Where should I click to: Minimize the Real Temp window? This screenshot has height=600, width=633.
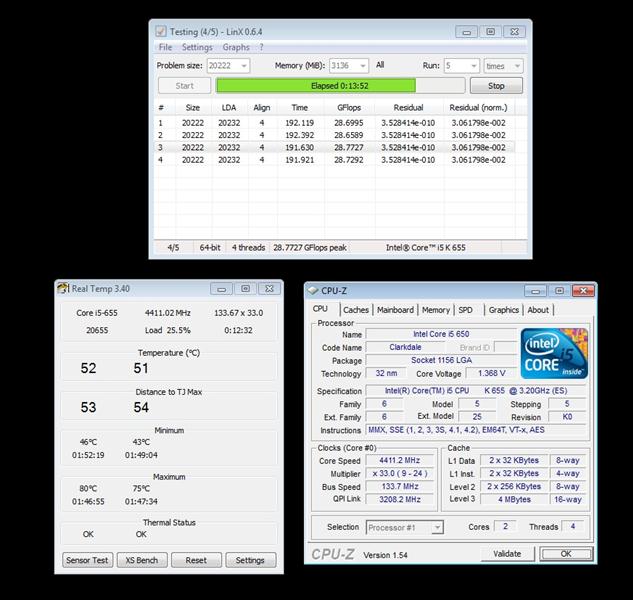click(222, 289)
